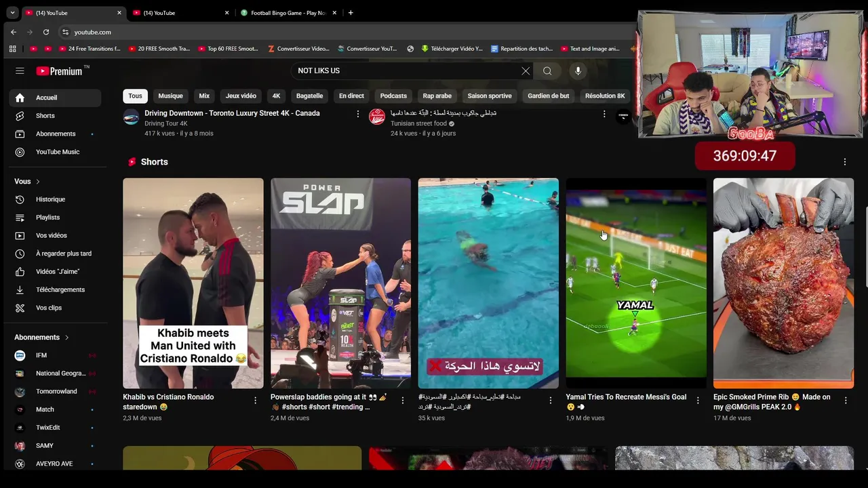The image size is (868, 488).
Task: Open À regarder plus tard list
Action: (x=56, y=253)
